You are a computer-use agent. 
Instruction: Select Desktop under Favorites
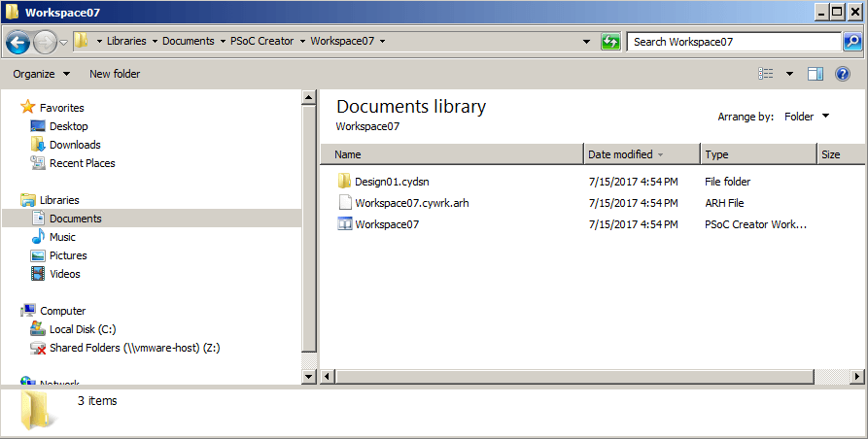pyautogui.click(x=69, y=126)
